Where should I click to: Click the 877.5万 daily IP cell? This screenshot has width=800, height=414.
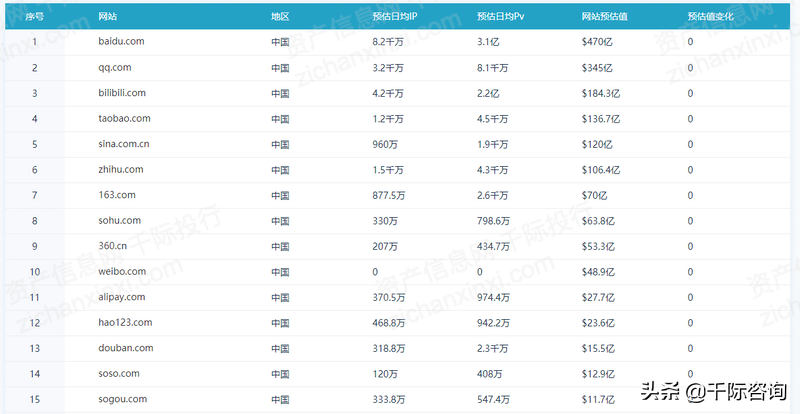[x=389, y=196]
